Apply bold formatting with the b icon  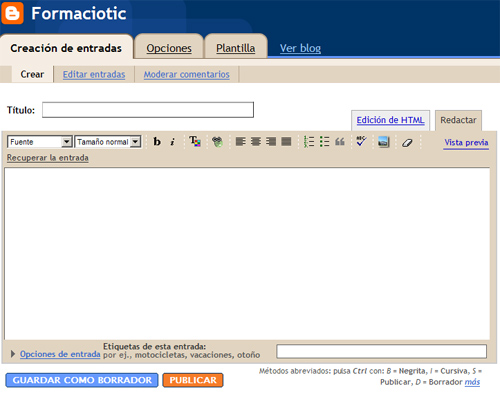(x=157, y=142)
